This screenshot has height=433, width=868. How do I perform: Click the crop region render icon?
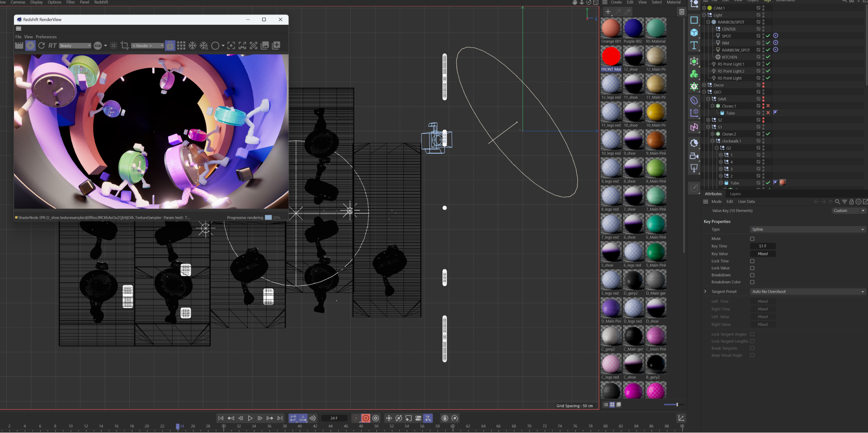(125, 46)
